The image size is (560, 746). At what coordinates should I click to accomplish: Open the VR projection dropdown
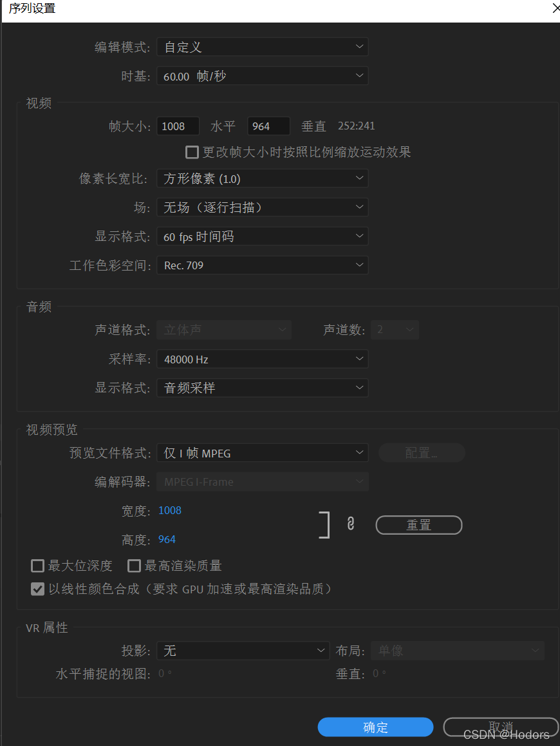click(x=243, y=651)
